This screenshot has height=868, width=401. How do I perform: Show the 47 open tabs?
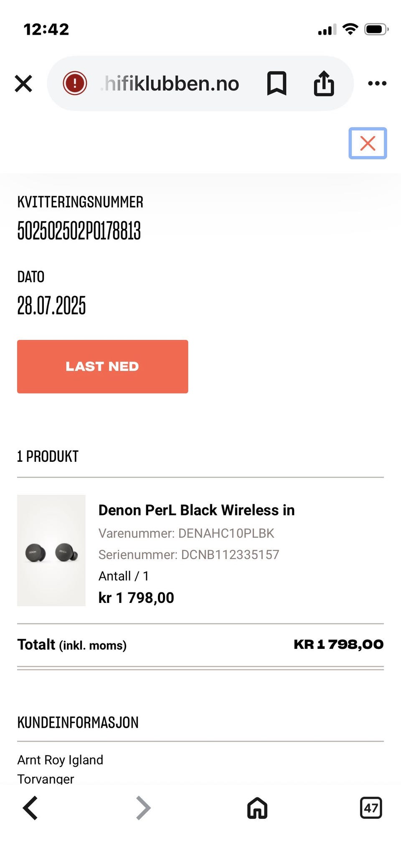tap(371, 807)
